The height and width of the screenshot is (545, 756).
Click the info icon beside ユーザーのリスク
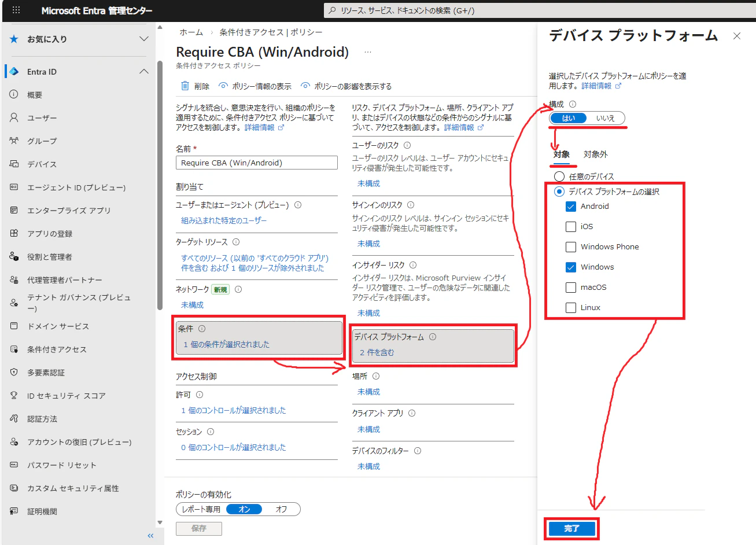[x=407, y=145]
